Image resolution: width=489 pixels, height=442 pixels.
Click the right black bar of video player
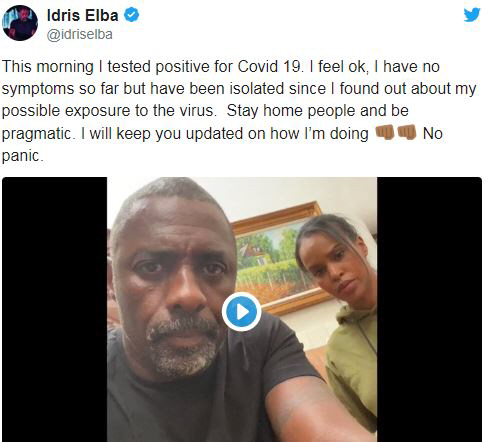click(429, 309)
